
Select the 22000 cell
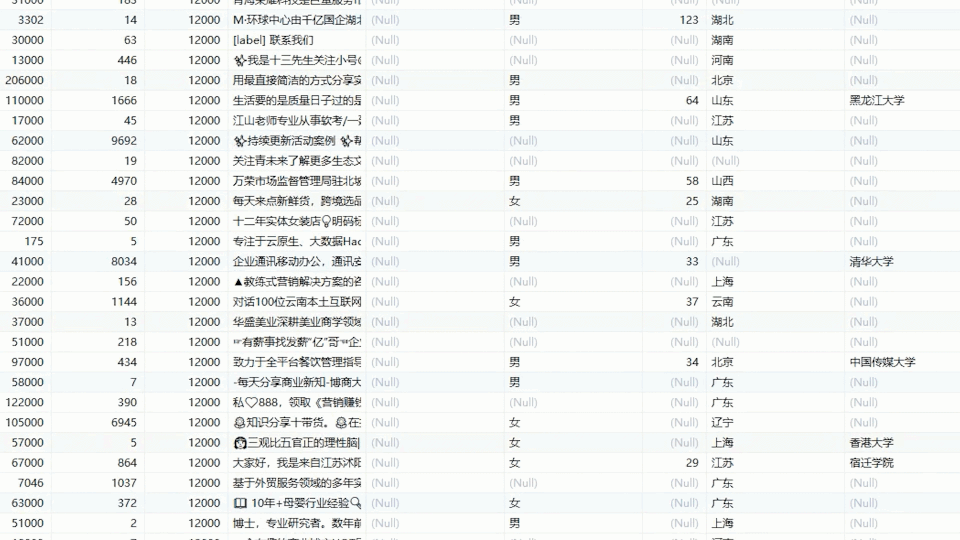(28, 282)
